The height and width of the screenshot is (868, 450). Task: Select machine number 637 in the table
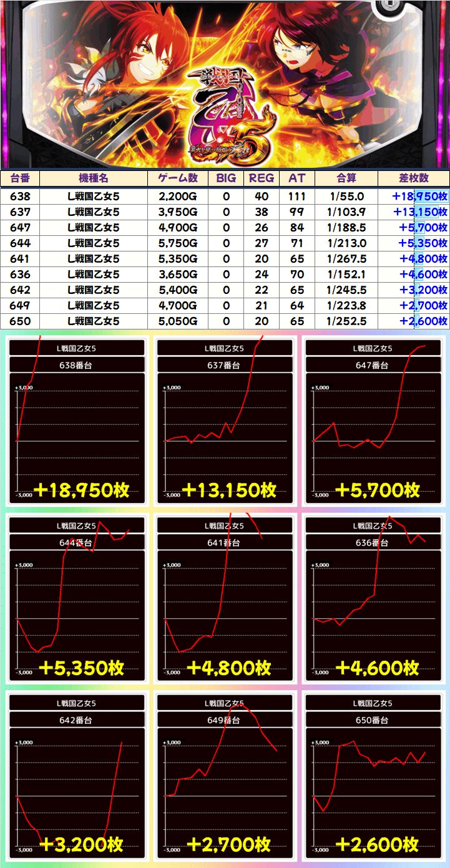pyautogui.click(x=20, y=212)
